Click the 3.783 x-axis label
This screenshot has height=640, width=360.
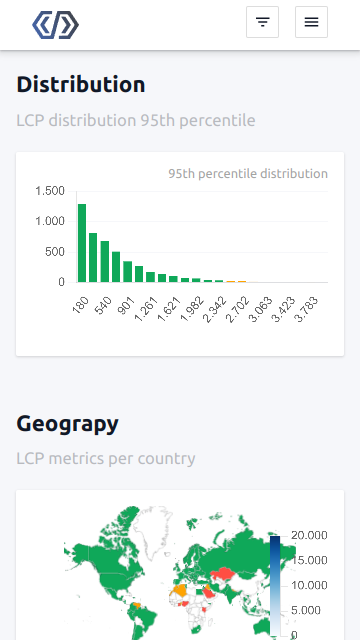tap(307, 309)
